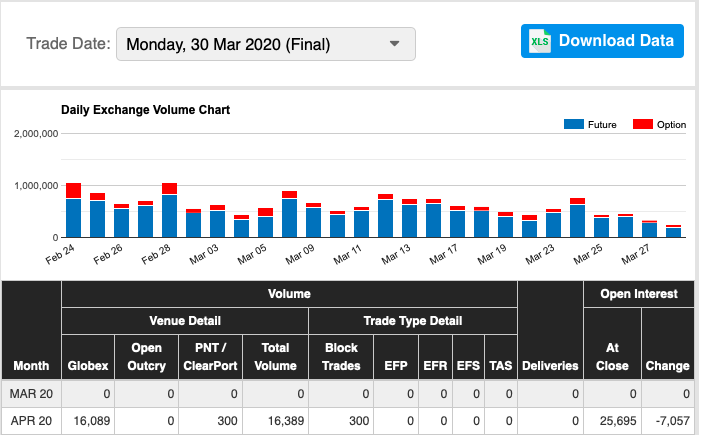Toggle the Option legend red swatch
Image resolution: width=703 pixels, height=435 pixels.
643,125
